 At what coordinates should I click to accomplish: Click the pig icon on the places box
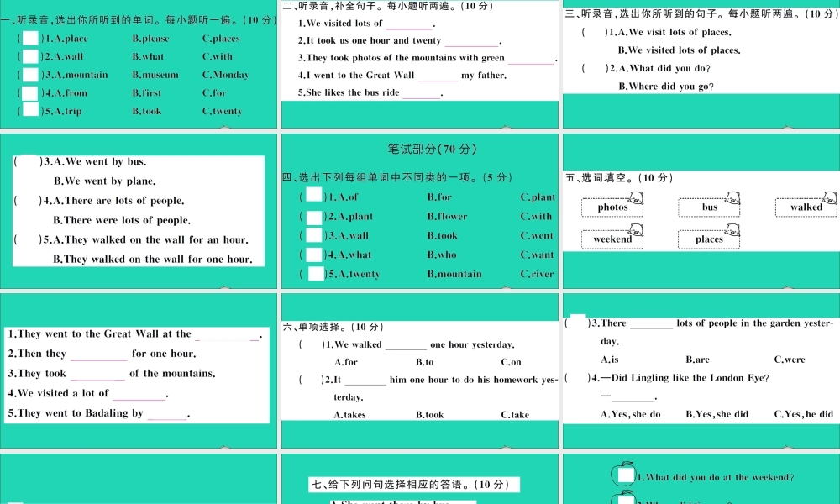tap(732, 230)
